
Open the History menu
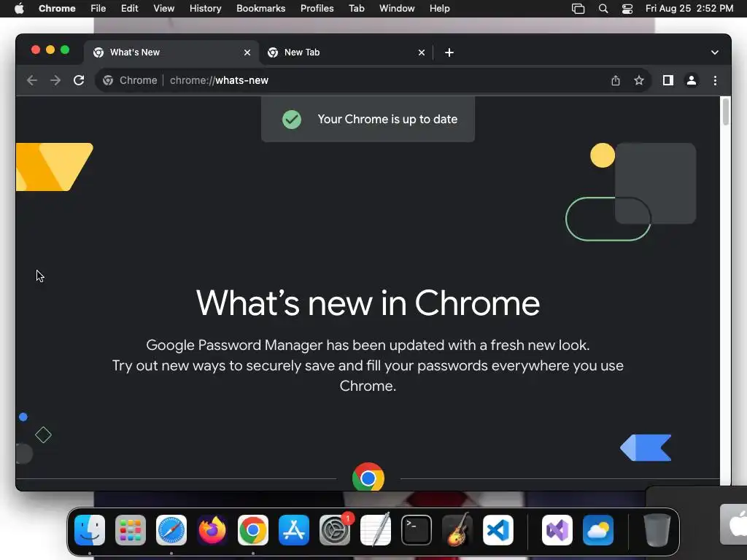pos(205,9)
